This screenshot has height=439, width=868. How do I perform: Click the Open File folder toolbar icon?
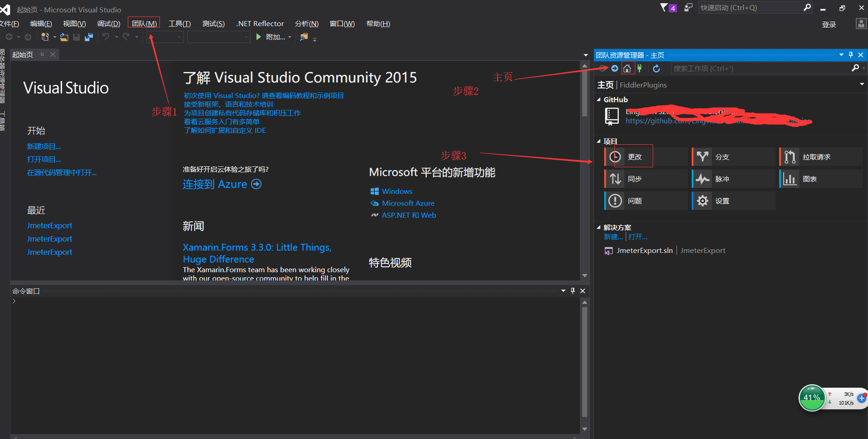click(x=64, y=37)
